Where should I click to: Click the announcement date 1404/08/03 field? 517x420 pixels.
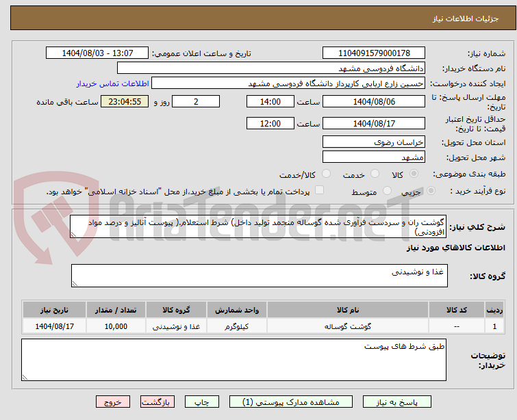point(97,53)
